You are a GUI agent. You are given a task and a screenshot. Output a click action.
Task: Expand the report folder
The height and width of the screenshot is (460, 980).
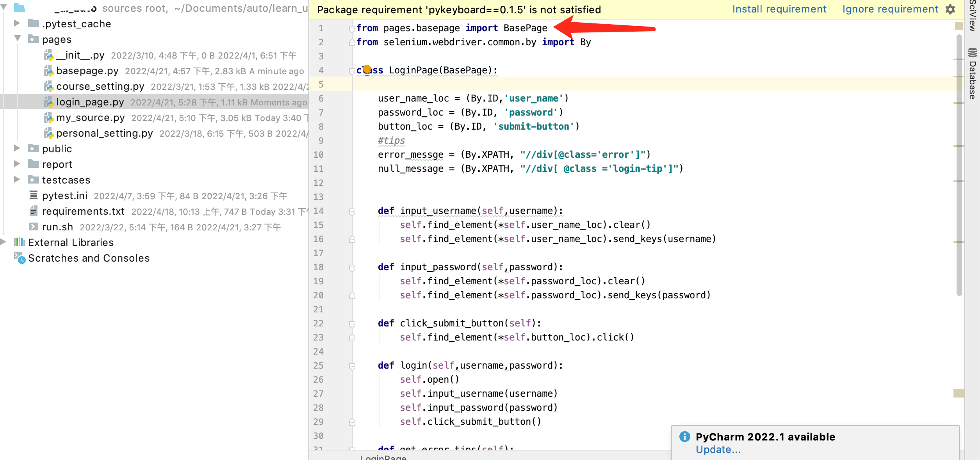point(17,164)
